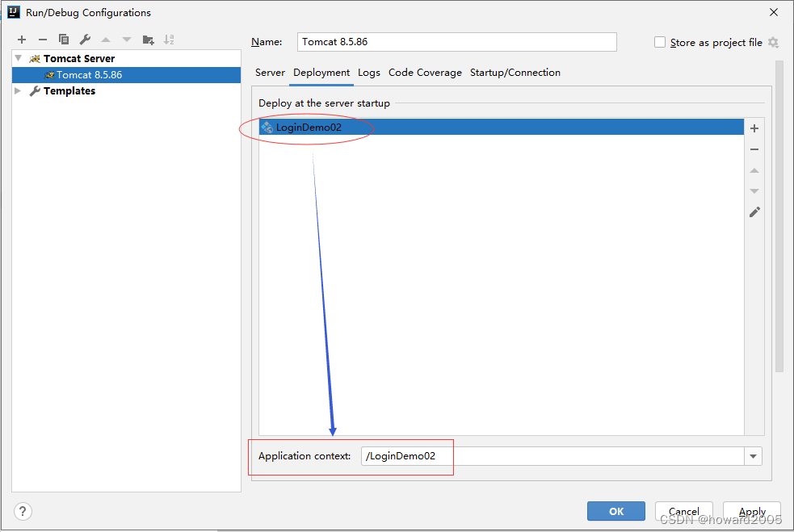Image resolution: width=794 pixels, height=532 pixels.
Task: Go to the Code Coverage tab
Action: coord(425,73)
